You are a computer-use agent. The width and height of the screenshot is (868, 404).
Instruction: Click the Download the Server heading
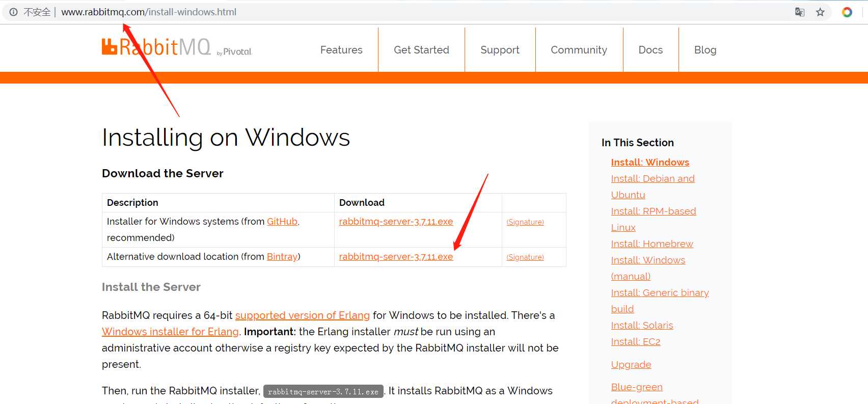[x=162, y=173]
